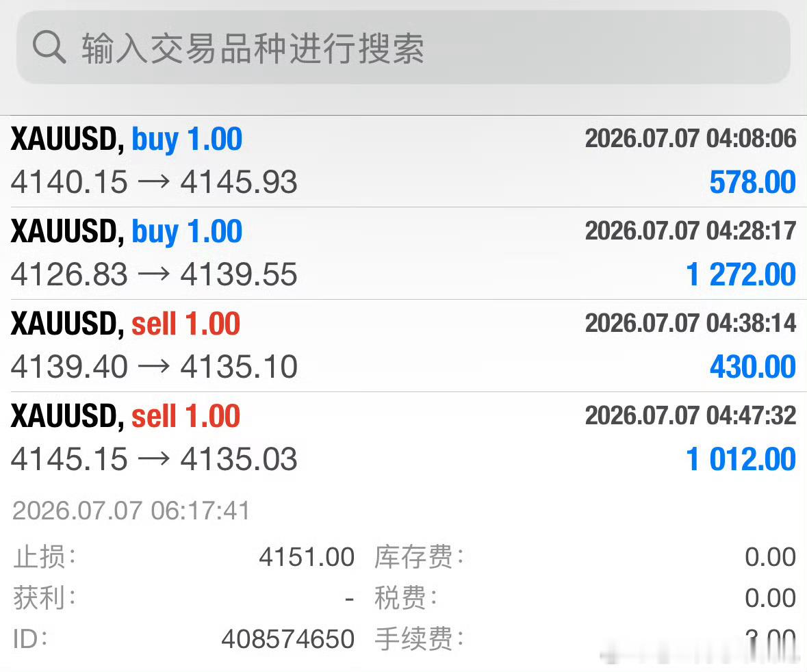This screenshot has height=672, width=807.
Task: Collapse expanded XAUUSD sell trade at 04:47:32
Action: coord(404,438)
